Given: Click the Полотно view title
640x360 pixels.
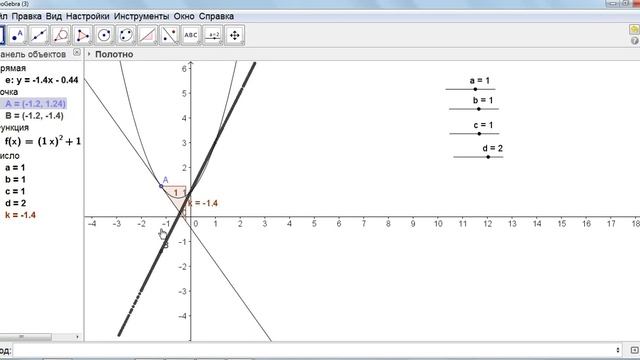Looking at the screenshot, I should click(114, 54).
